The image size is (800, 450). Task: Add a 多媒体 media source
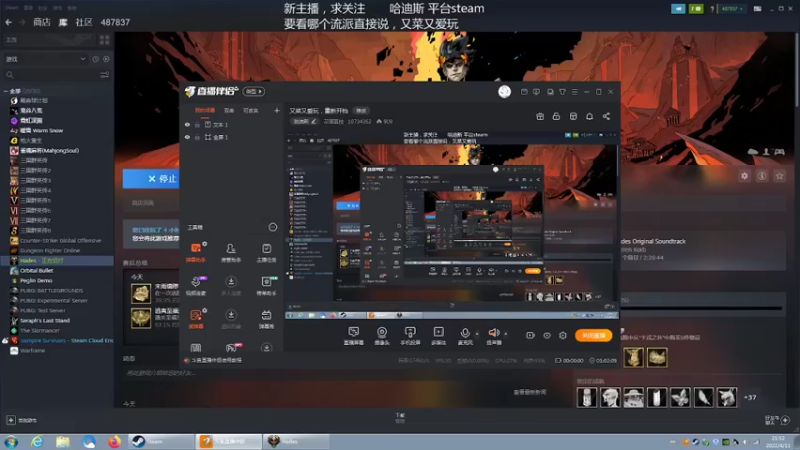438,336
